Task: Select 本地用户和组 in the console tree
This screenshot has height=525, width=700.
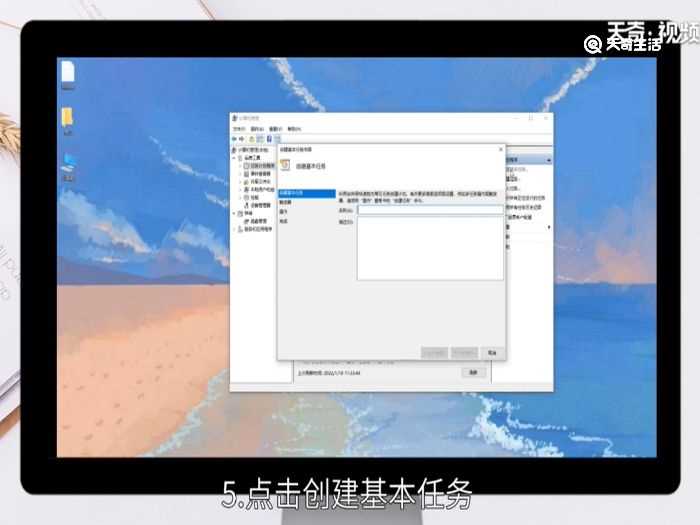Action: pos(262,190)
